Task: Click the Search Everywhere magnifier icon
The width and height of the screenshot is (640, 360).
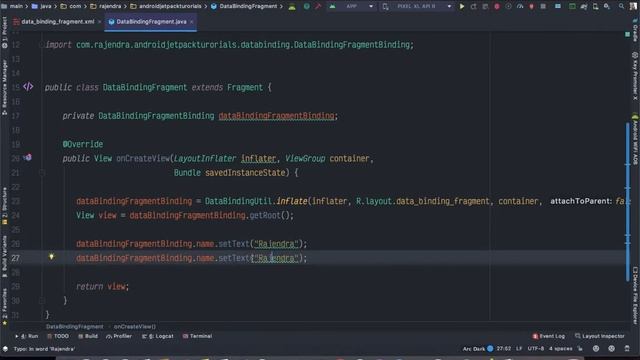Action: point(621,7)
